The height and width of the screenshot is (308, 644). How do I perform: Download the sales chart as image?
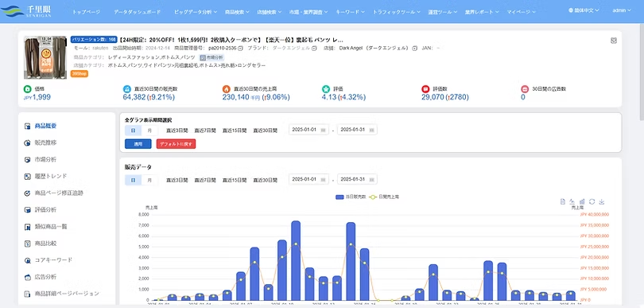pos(602,201)
